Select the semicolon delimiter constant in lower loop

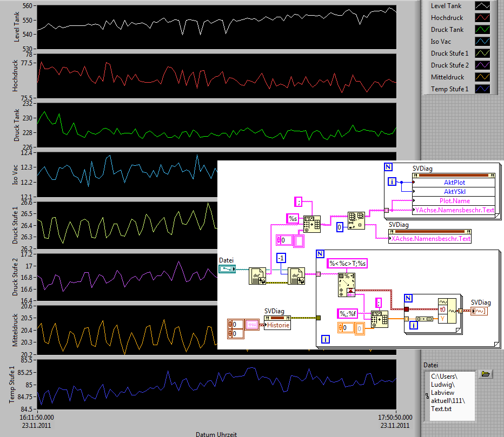379,303
